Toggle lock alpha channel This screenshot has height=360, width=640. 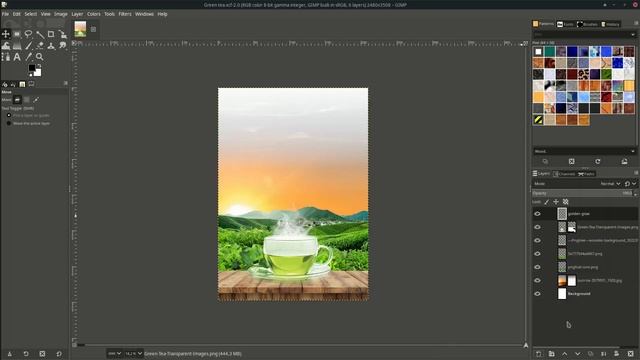[x=566, y=202]
